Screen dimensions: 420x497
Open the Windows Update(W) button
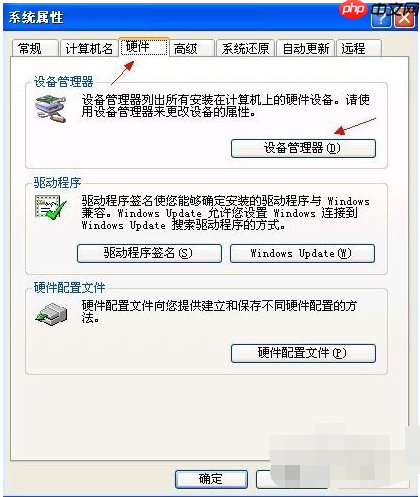point(302,253)
